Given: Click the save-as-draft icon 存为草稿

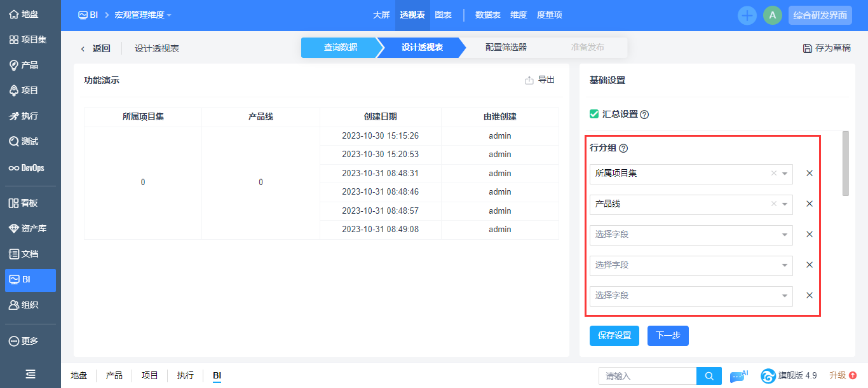Looking at the screenshot, I should tap(808, 48).
